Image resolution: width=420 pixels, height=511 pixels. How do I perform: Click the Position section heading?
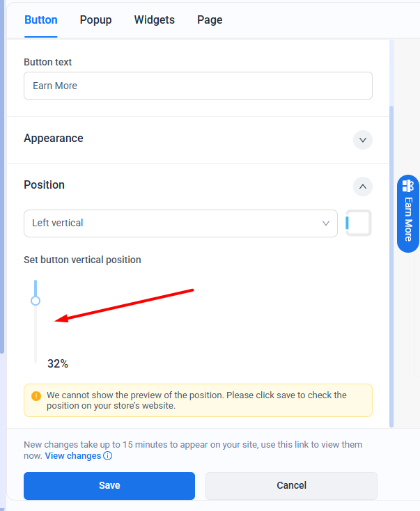pos(44,185)
